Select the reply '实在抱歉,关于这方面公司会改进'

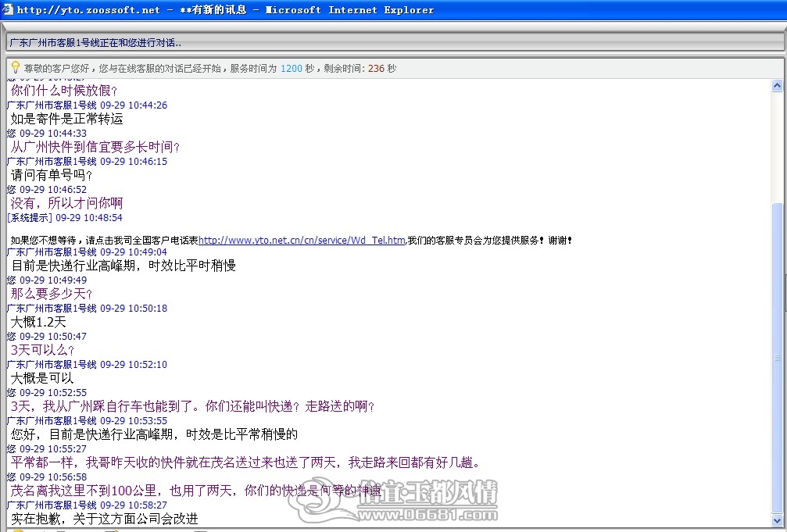[x=105, y=519]
